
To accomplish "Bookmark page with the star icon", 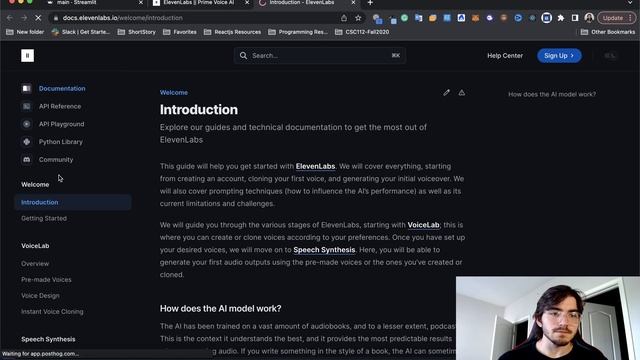I will (358, 18).
